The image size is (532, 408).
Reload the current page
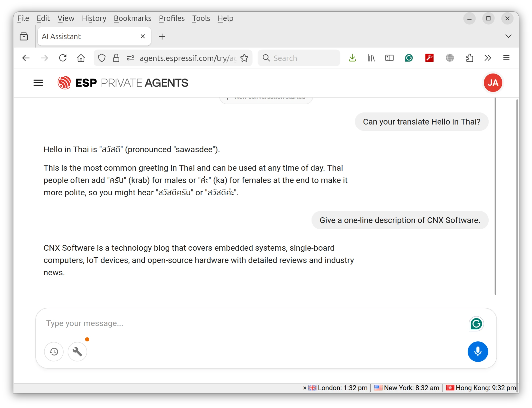pos(63,58)
